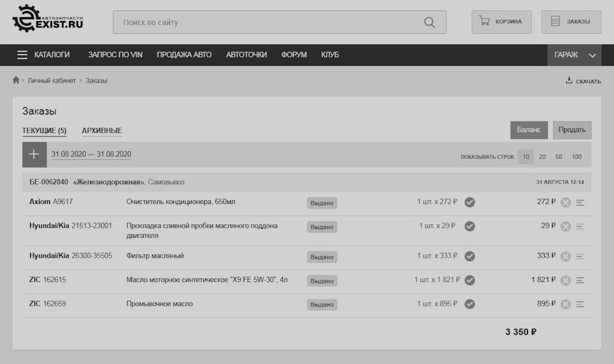This screenshot has width=614, height=364.
Task: Click checkmark icon in Hyundai/Kia 21513-23001 row
Action: (469, 226)
